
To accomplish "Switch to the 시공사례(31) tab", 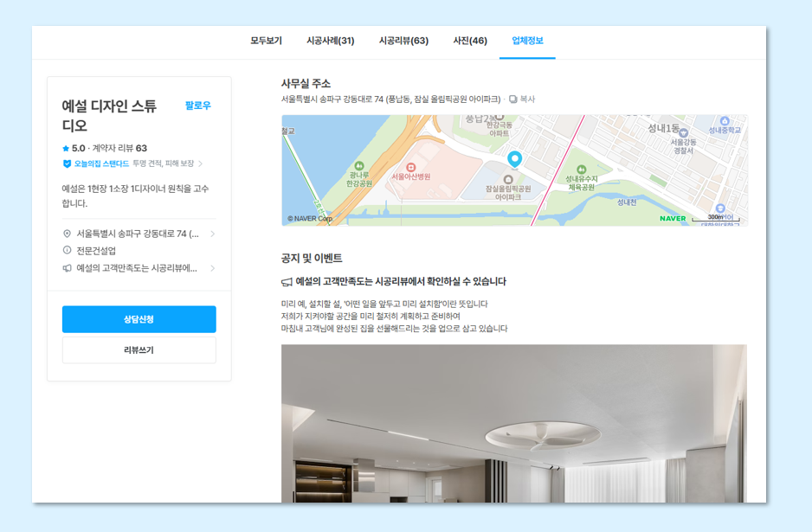I will pos(331,41).
